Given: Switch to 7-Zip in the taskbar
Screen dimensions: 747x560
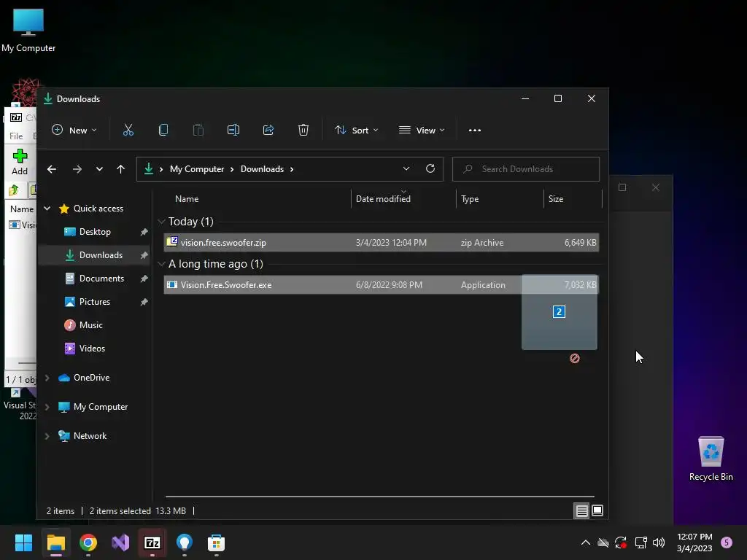Looking at the screenshot, I should 152,542.
